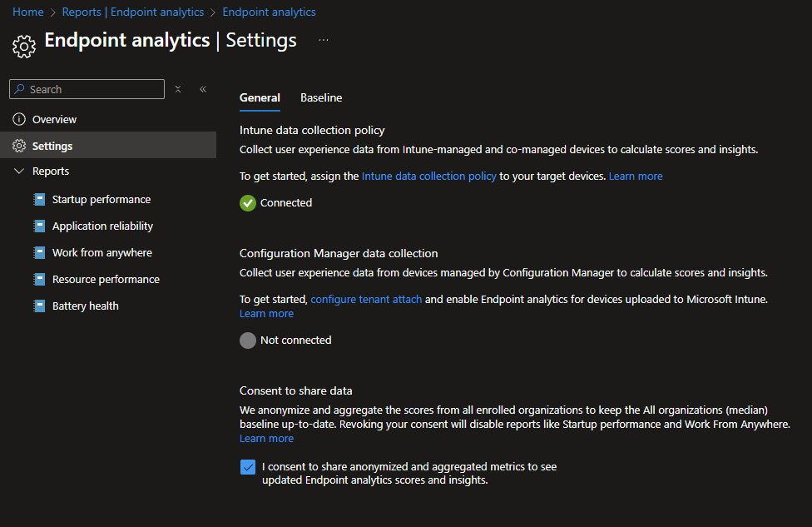The width and height of the screenshot is (812, 527).
Task: Uncheck the consent to share data checkbox
Action: pyautogui.click(x=248, y=467)
